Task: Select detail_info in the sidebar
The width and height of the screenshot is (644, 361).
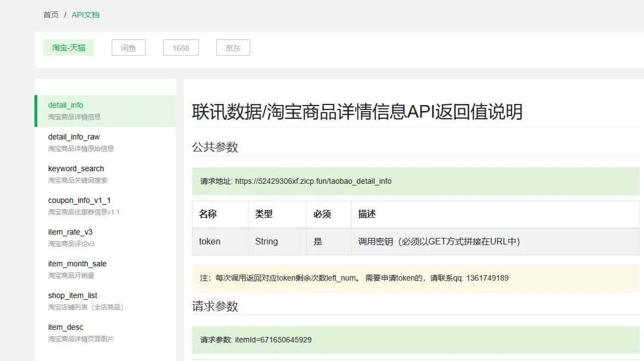Action: (66, 105)
